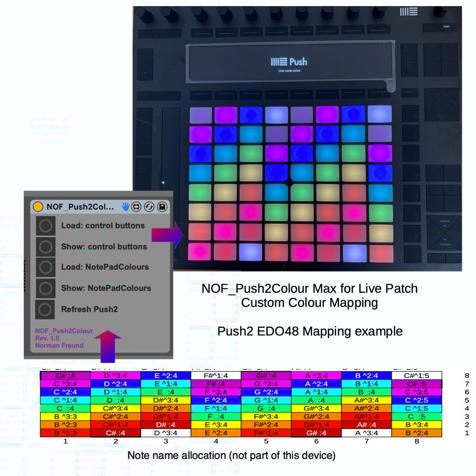Screen dimensions: 476x476
Task: Click the save preset floppy disk icon
Action: point(162,207)
